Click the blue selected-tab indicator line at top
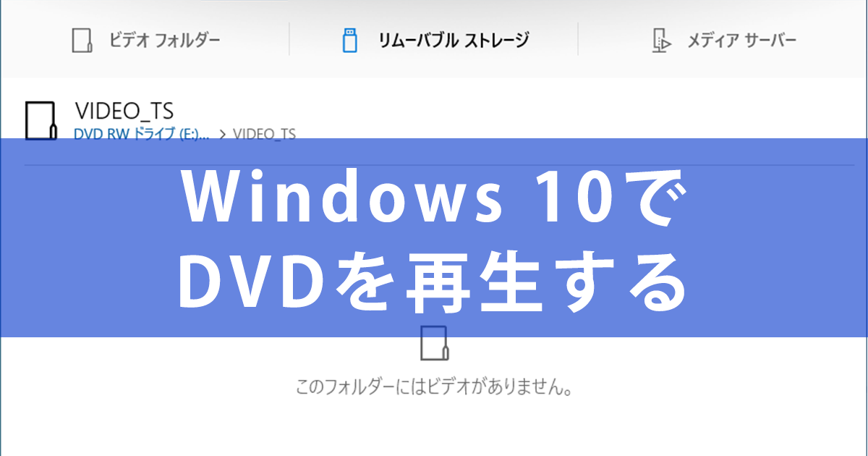 [x=244, y=1]
